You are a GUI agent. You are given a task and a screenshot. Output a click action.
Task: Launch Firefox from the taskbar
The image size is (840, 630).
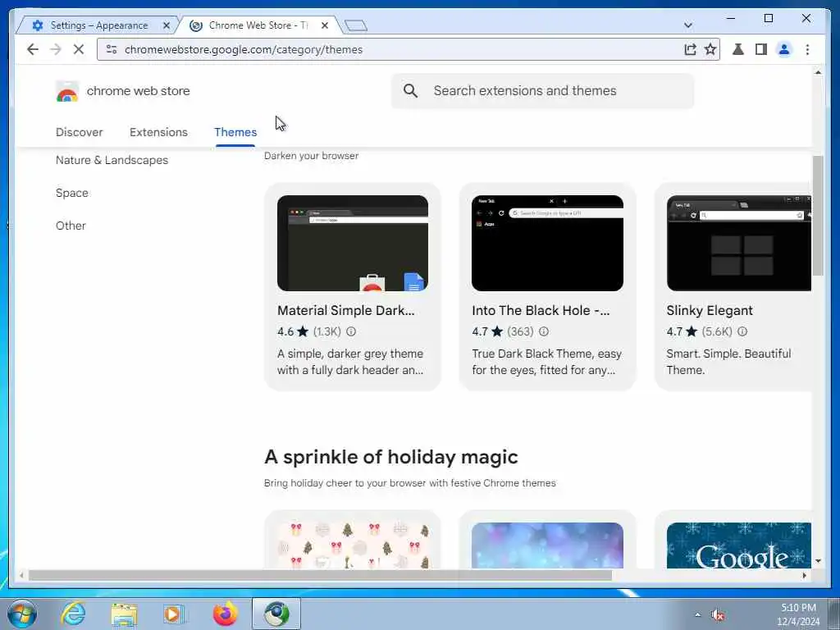click(x=225, y=614)
